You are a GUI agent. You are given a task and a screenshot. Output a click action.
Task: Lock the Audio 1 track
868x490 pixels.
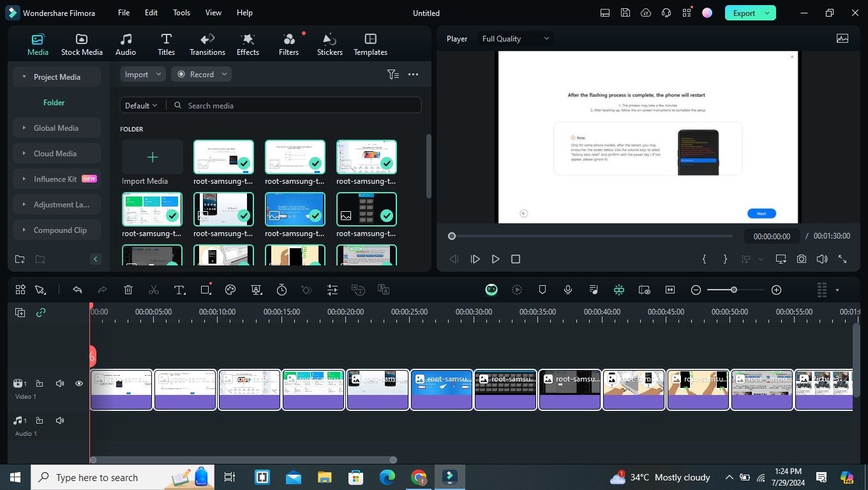pyautogui.click(x=40, y=420)
